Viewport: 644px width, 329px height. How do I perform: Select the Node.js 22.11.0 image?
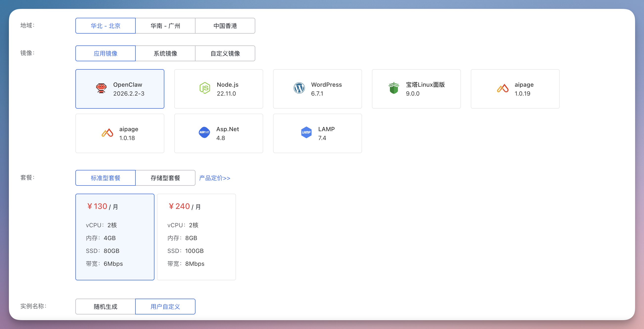(218, 89)
